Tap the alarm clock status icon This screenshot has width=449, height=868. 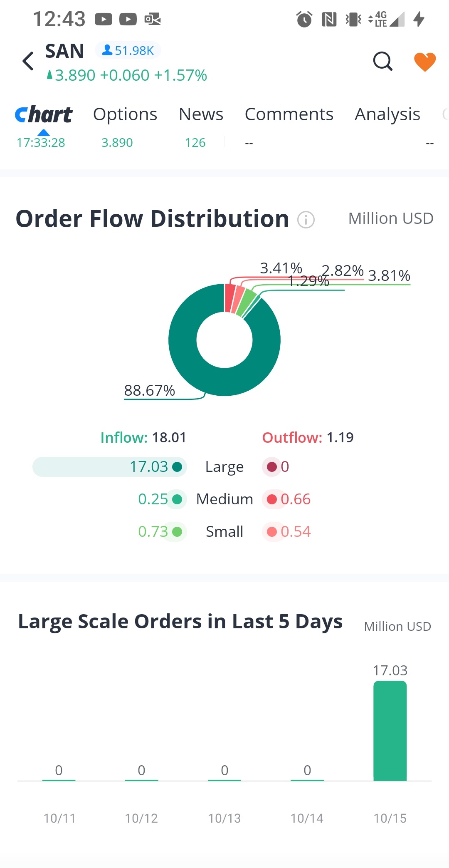pos(304,19)
